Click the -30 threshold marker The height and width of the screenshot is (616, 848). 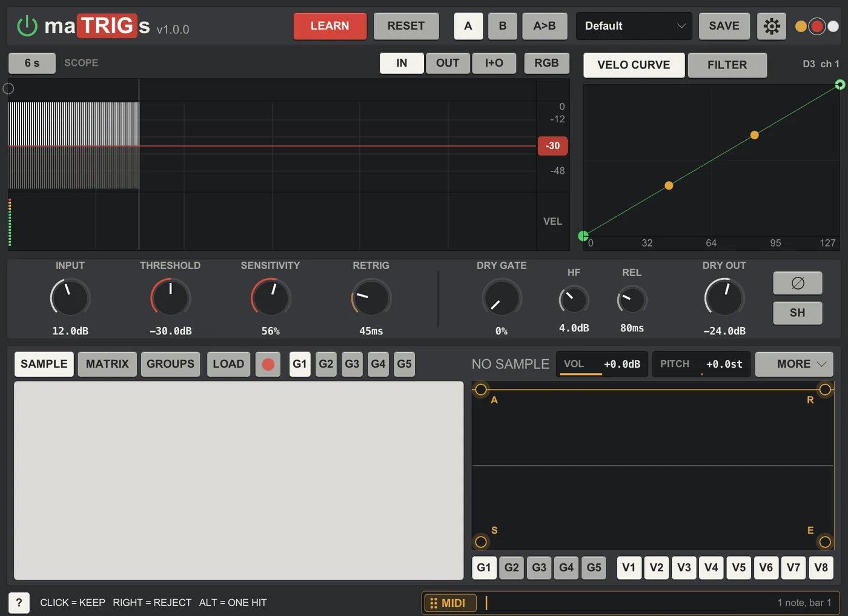[x=552, y=146]
